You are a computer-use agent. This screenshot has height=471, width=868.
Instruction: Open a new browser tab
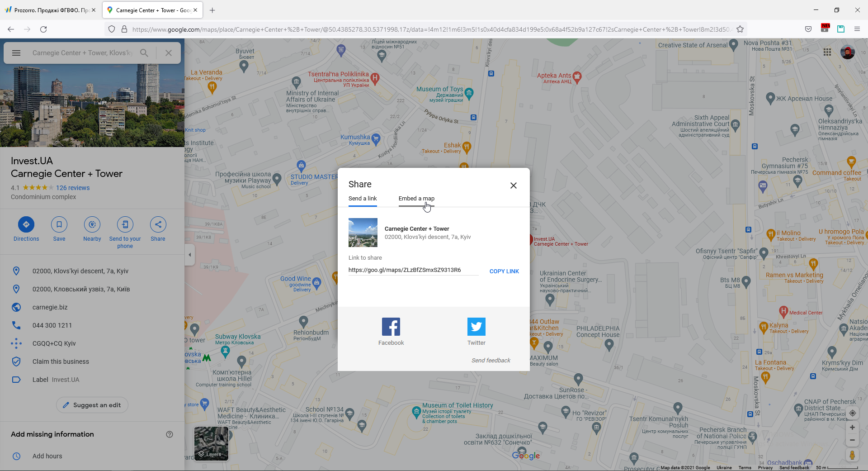(x=212, y=10)
